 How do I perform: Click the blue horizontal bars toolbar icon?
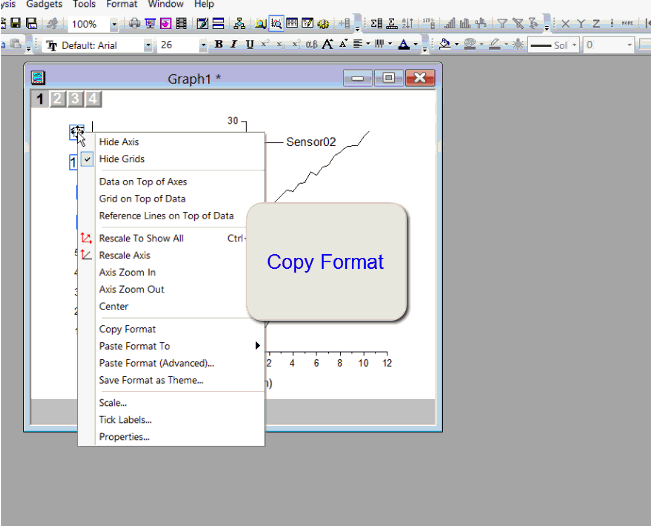(x=218, y=23)
